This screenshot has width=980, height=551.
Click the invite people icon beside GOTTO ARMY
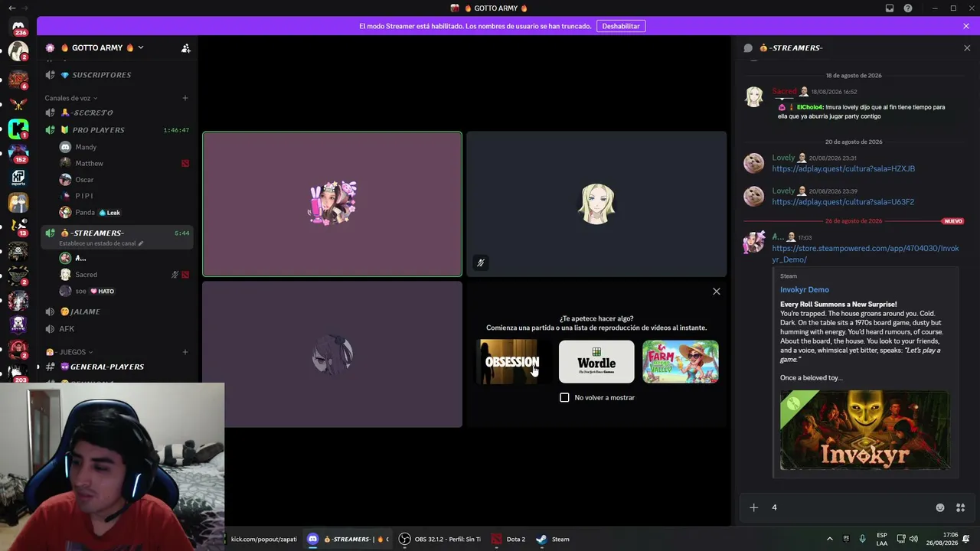click(185, 48)
